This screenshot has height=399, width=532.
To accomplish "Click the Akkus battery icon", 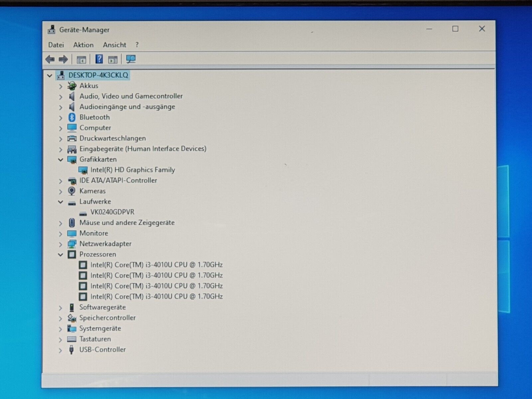I will 71,86.
